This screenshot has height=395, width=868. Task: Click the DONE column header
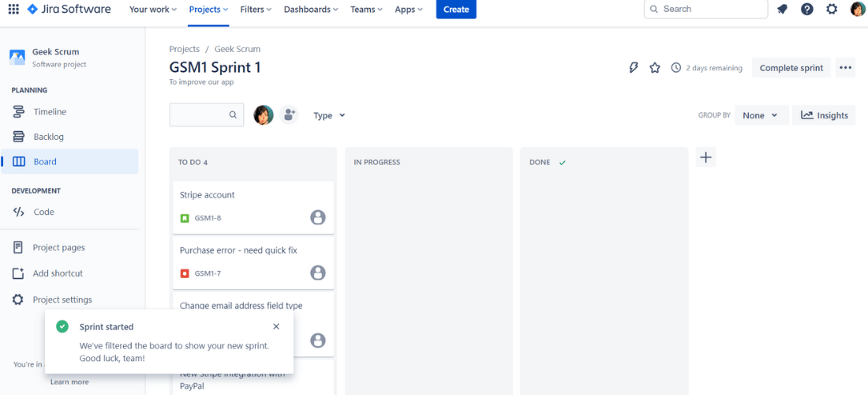coord(540,162)
